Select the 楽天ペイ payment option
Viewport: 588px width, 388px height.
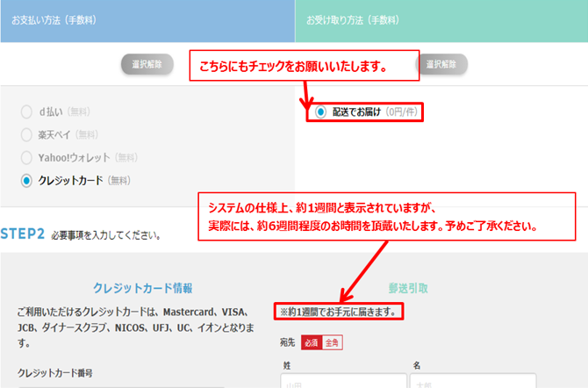click(x=26, y=134)
